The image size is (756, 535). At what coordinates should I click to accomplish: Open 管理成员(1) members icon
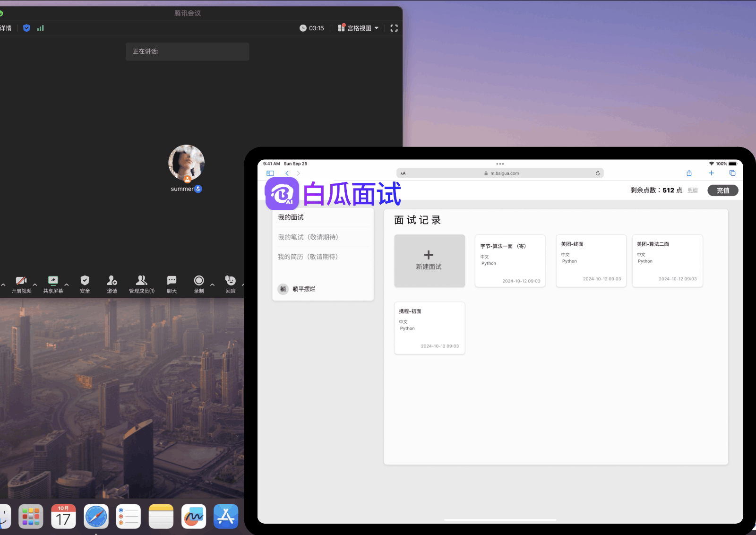[142, 280]
